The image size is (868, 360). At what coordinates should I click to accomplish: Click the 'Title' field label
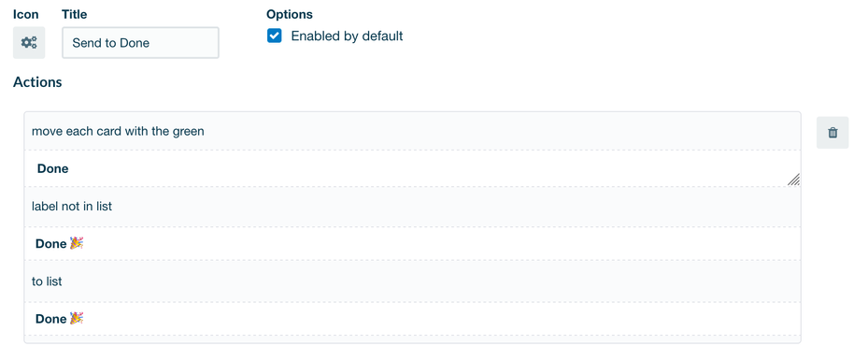[x=74, y=14]
